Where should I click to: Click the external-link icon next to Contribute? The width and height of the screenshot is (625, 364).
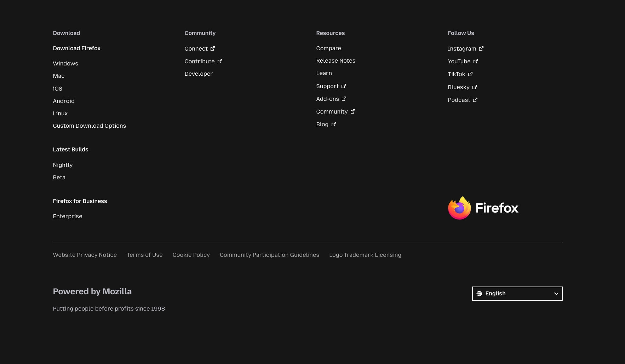coord(220,61)
